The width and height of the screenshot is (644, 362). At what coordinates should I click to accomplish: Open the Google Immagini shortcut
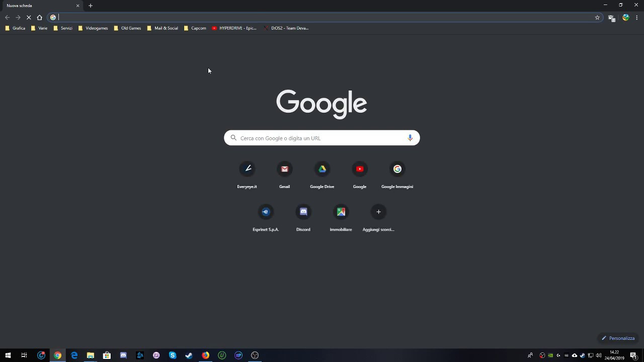click(x=397, y=175)
